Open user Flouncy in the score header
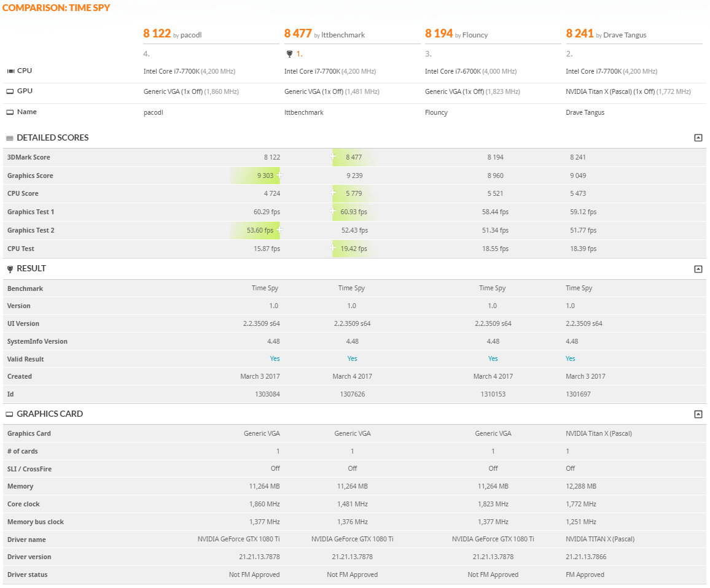 point(475,36)
